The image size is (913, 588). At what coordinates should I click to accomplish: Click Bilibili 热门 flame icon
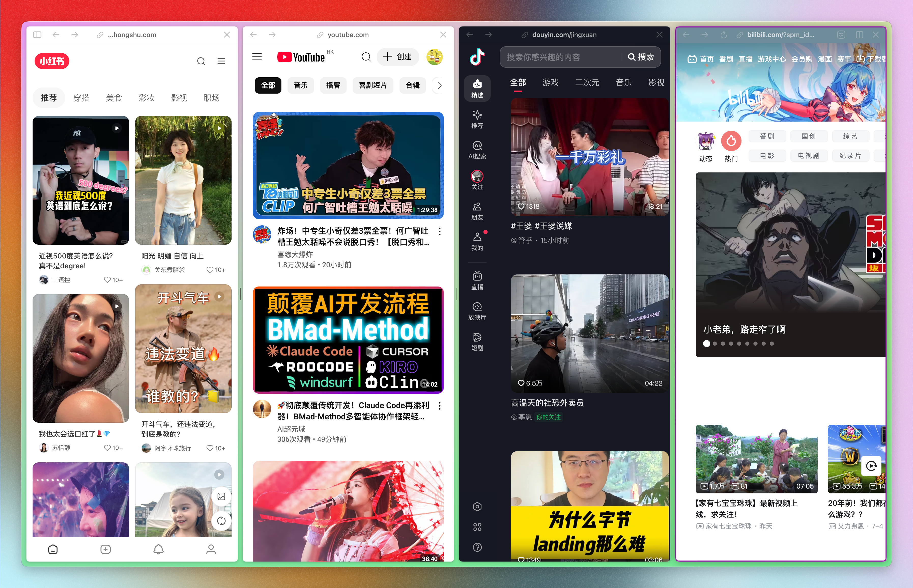(731, 141)
